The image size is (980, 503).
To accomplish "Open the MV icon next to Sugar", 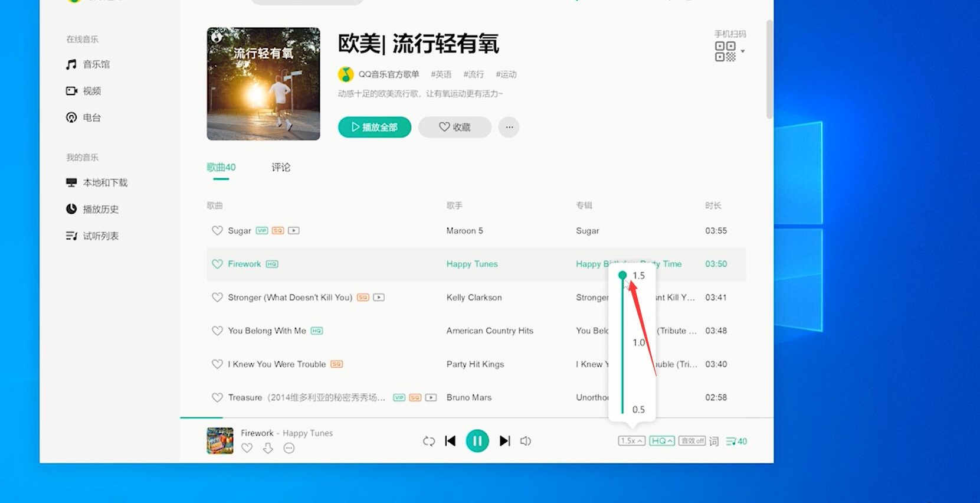I will point(294,231).
